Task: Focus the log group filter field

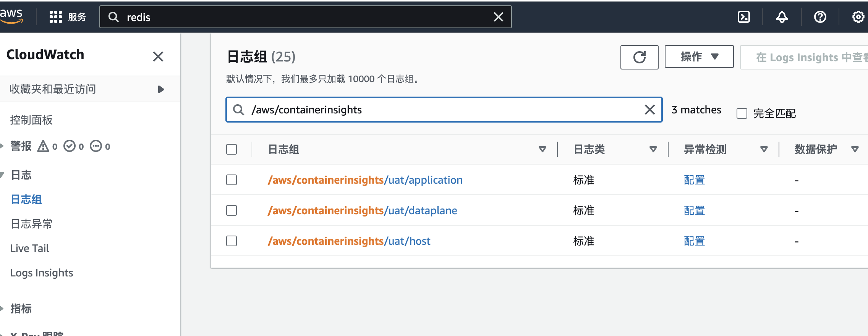Action: 444,110
